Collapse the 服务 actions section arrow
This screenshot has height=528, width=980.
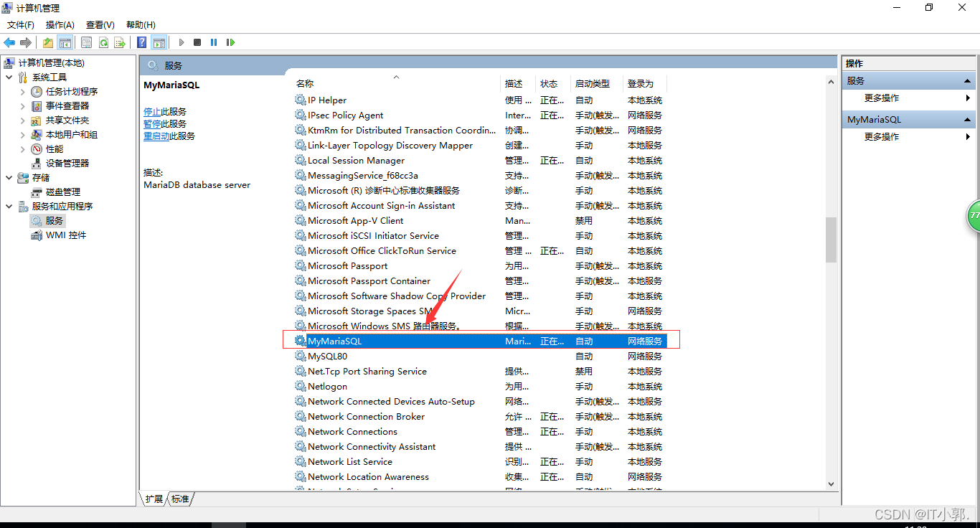coord(967,81)
